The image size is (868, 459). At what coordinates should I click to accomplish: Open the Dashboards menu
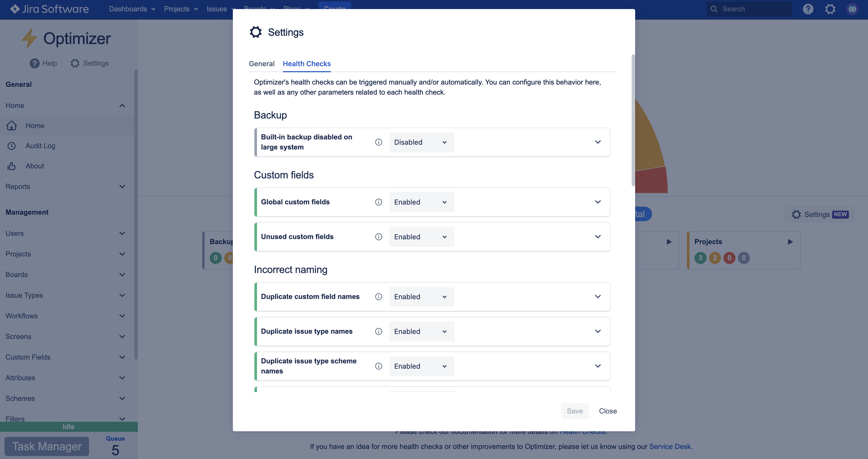click(132, 9)
